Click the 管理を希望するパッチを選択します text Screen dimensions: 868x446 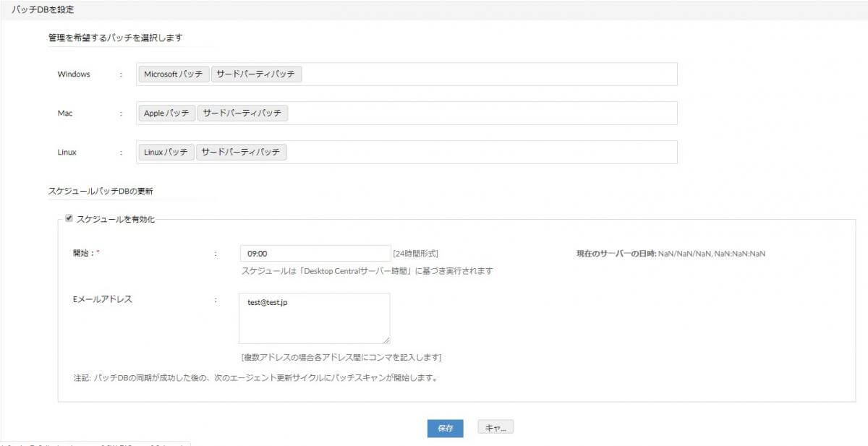point(115,38)
